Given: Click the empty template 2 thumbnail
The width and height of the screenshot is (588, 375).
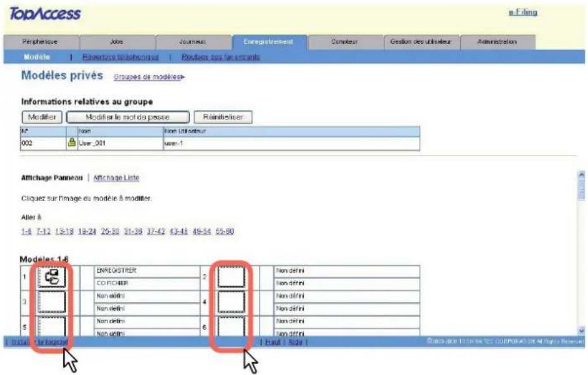Looking at the screenshot, I should click(x=231, y=277).
